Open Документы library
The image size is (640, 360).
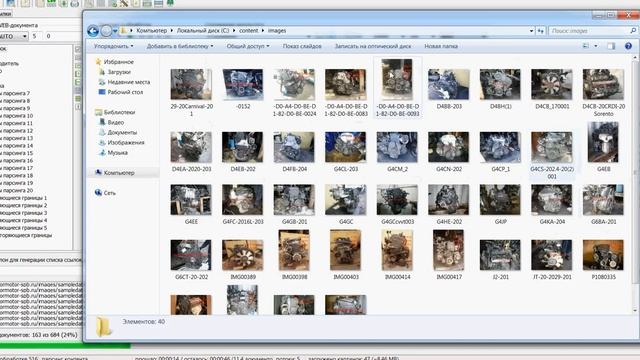[x=122, y=133]
